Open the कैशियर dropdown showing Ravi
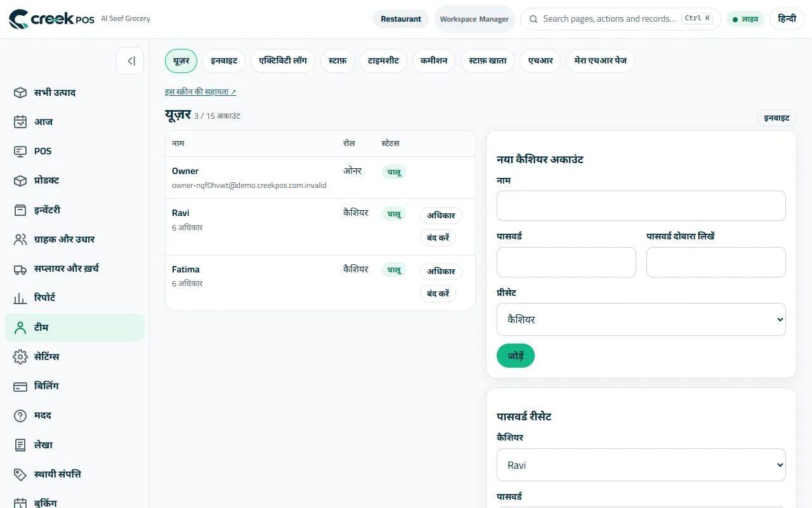The image size is (812, 508). click(641, 465)
